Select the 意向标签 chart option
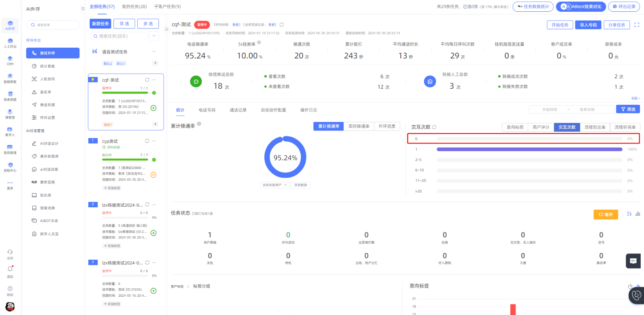This screenshot has height=315, width=644. [515, 127]
